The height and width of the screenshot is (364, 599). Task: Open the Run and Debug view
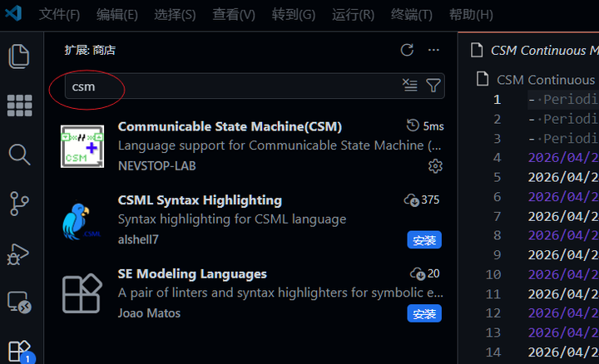click(17, 254)
